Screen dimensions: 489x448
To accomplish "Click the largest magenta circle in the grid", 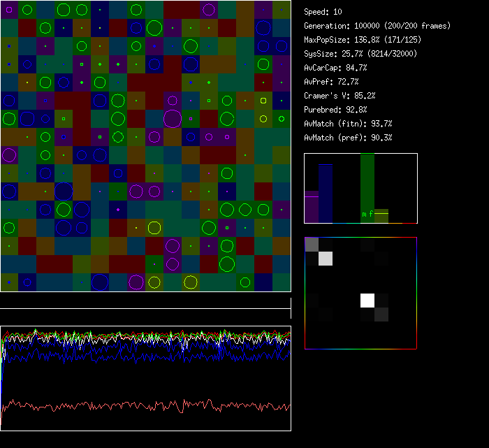I will point(173,118).
